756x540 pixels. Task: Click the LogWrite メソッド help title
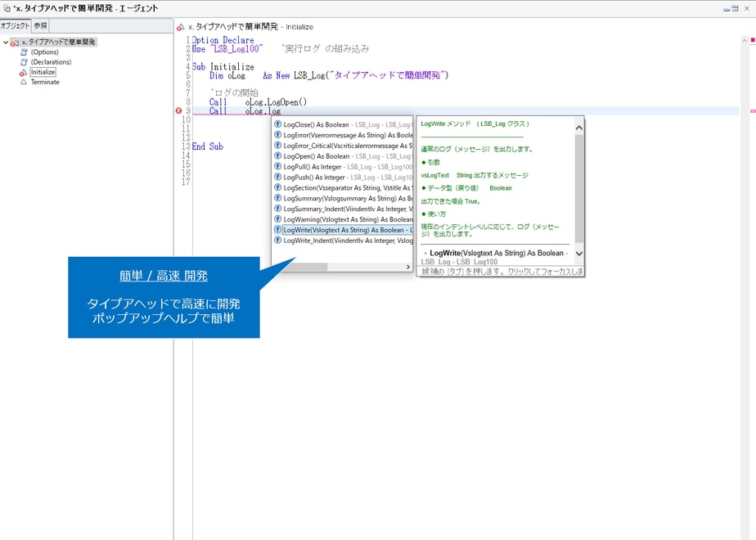coord(475,124)
